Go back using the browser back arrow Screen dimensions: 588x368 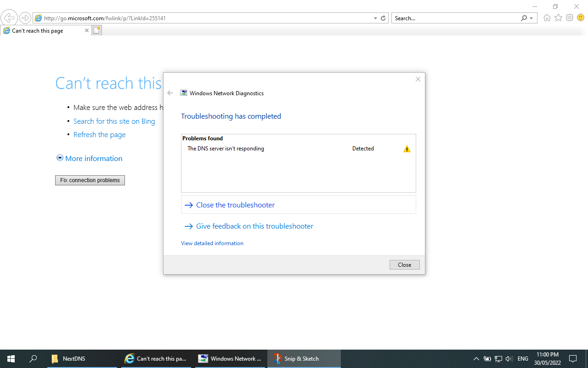[9, 17]
